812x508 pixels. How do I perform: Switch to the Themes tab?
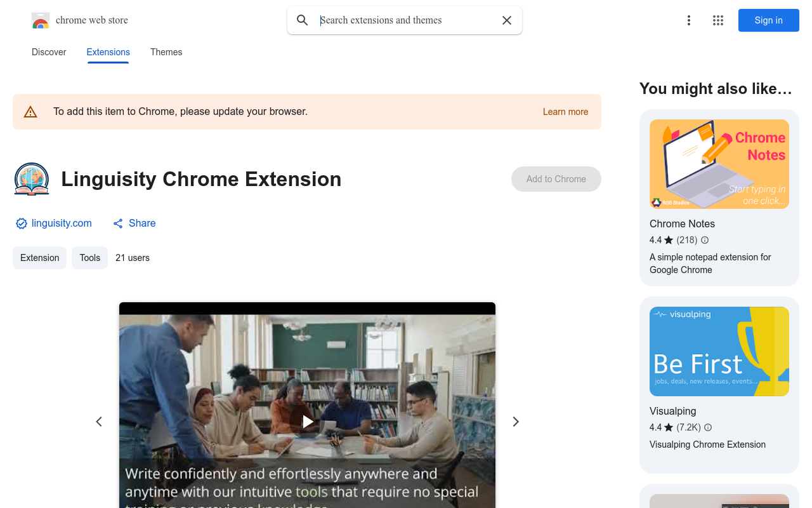(x=166, y=52)
